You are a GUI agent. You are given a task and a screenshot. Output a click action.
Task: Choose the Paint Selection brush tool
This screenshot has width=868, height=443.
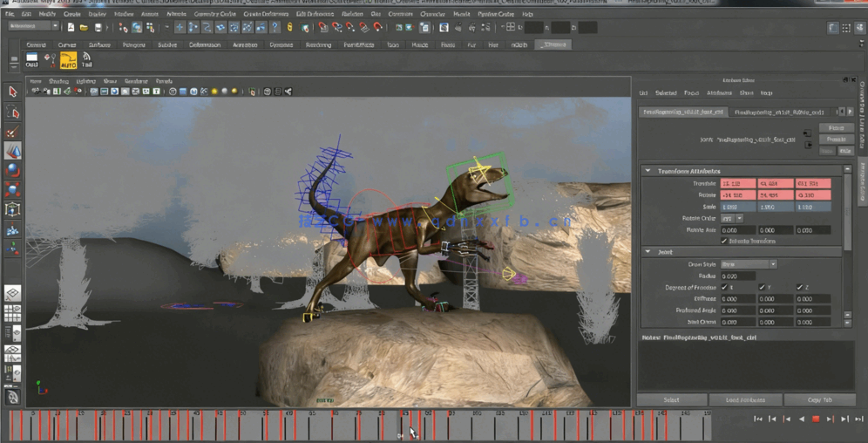pos(12,132)
